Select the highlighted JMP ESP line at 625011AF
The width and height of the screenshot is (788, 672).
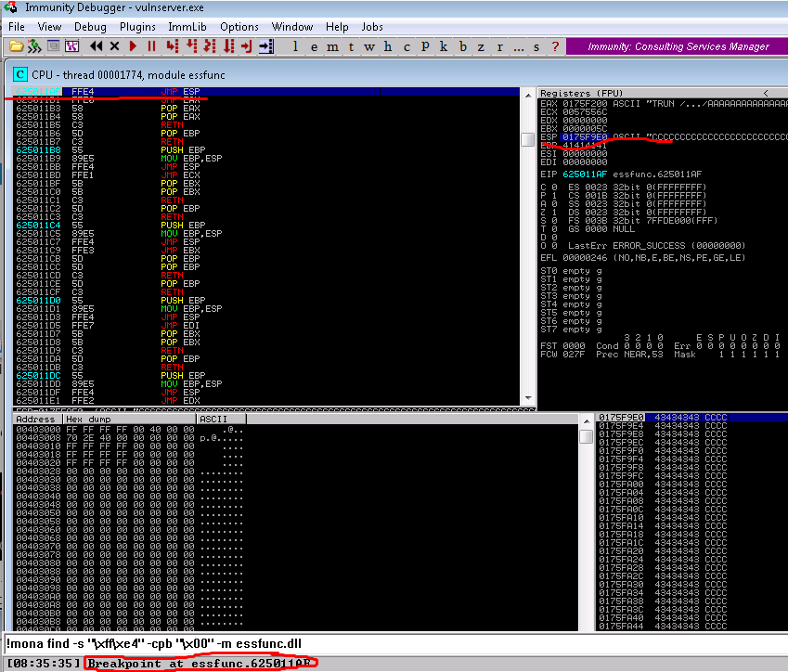tap(266, 92)
